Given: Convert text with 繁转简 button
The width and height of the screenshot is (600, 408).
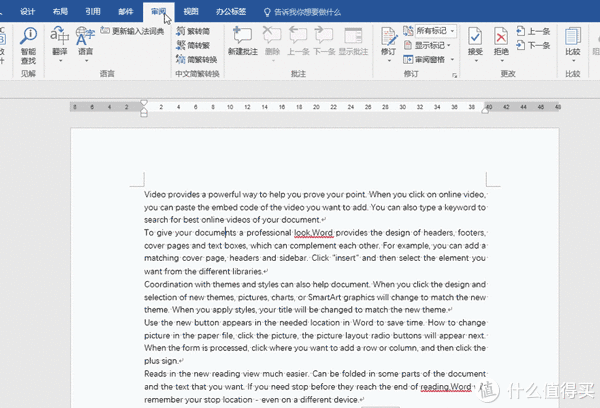Looking at the screenshot, I should 192,31.
